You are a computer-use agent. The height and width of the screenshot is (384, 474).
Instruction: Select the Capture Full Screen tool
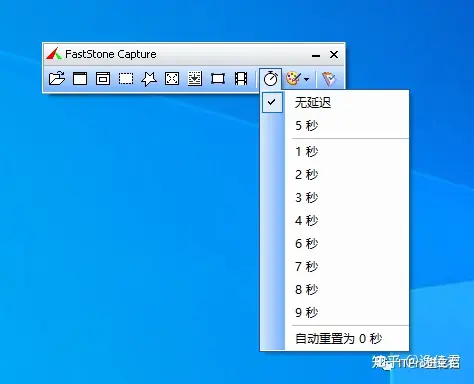tap(172, 79)
